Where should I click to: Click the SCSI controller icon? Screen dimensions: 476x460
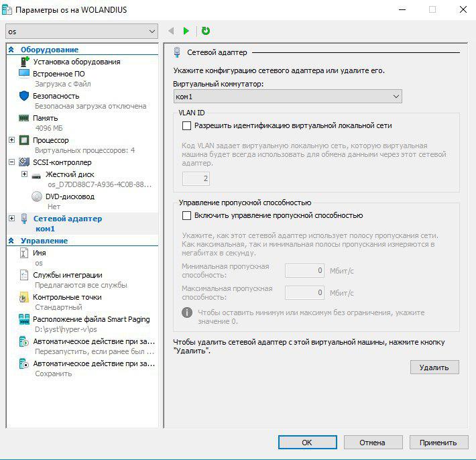[24, 162]
